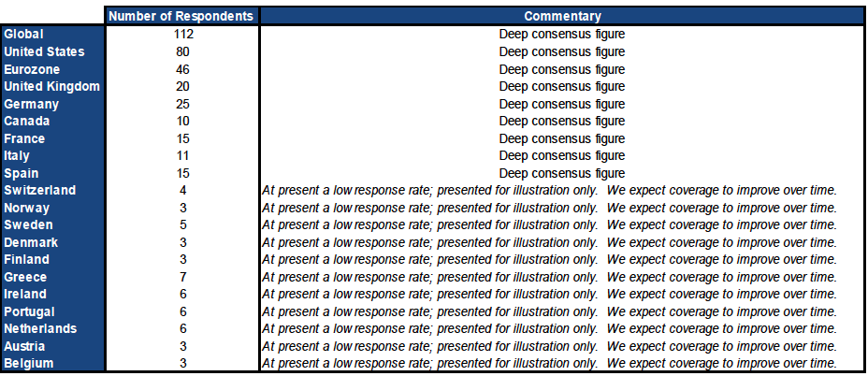Select the Spain commentary cell

pyautogui.click(x=562, y=173)
